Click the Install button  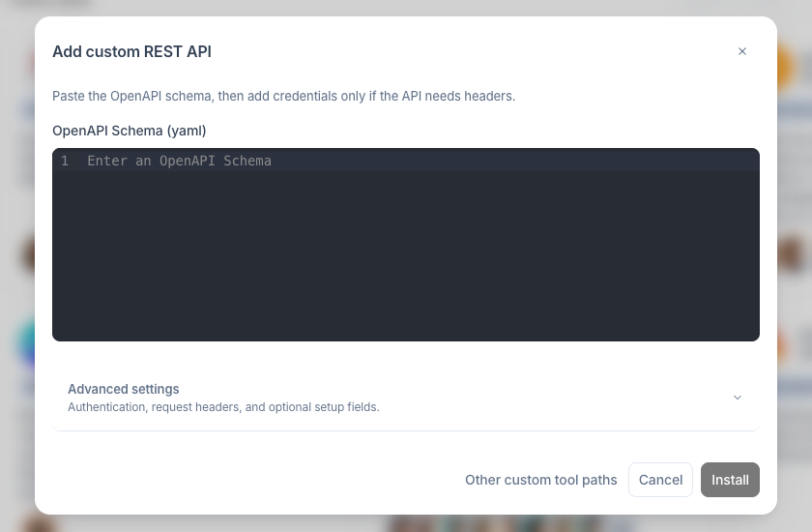point(730,480)
